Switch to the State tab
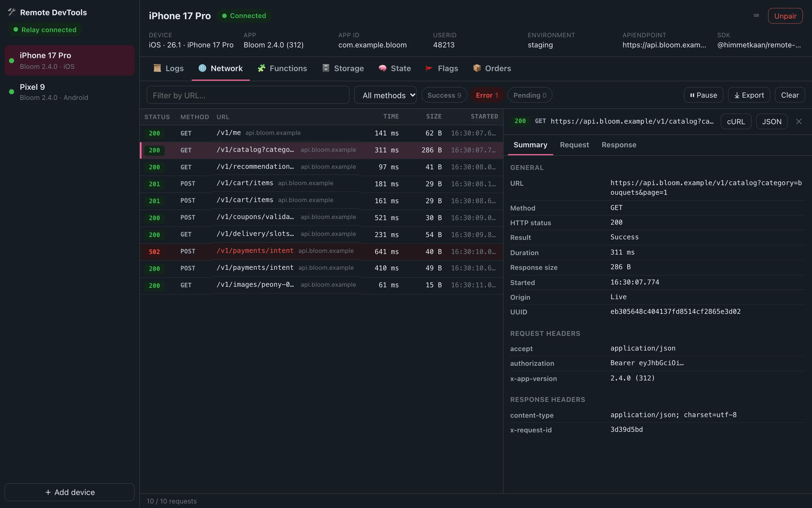This screenshot has height=508, width=812. (x=395, y=69)
